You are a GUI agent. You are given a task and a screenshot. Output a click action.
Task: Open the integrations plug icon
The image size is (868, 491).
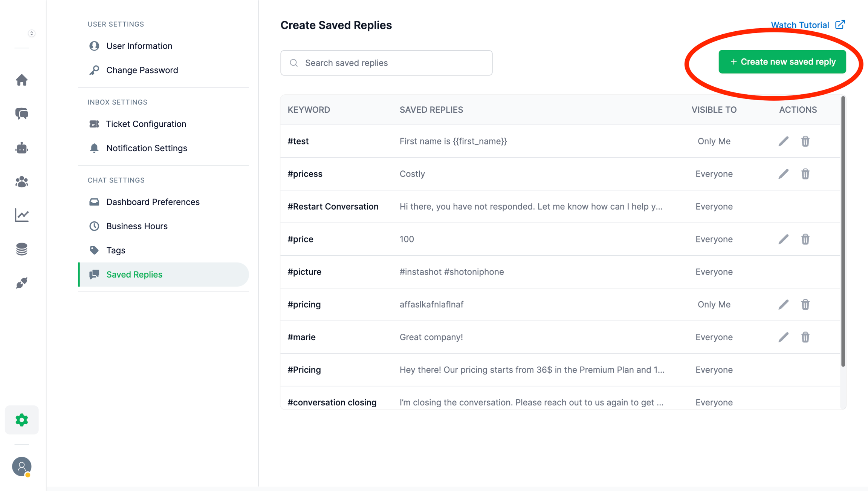(x=22, y=283)
